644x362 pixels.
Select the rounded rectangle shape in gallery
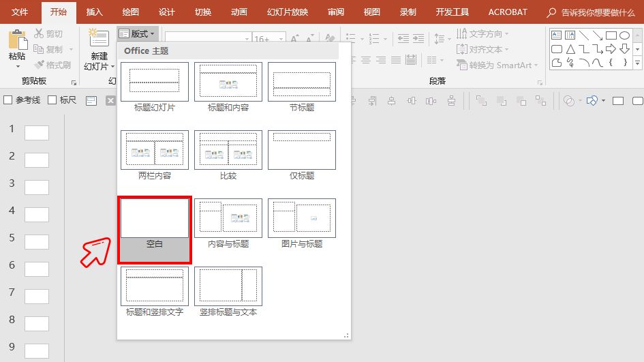pyautogui.click(x=557, y=49)
